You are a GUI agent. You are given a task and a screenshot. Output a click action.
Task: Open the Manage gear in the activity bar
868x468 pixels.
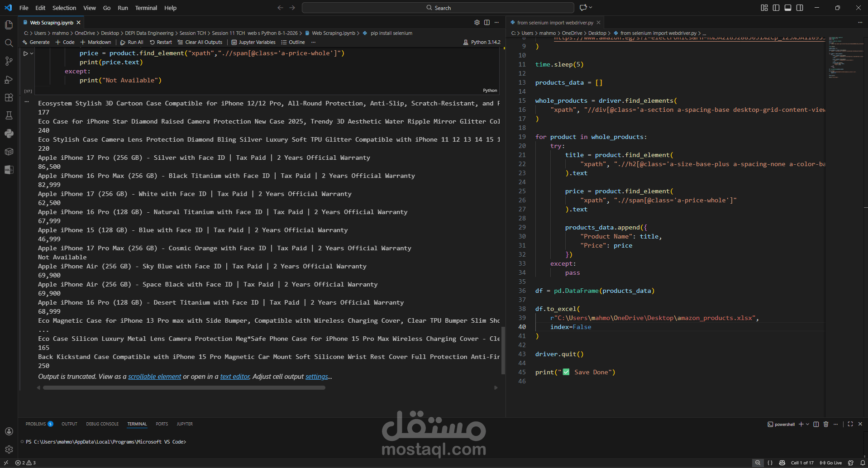(9, 449)
